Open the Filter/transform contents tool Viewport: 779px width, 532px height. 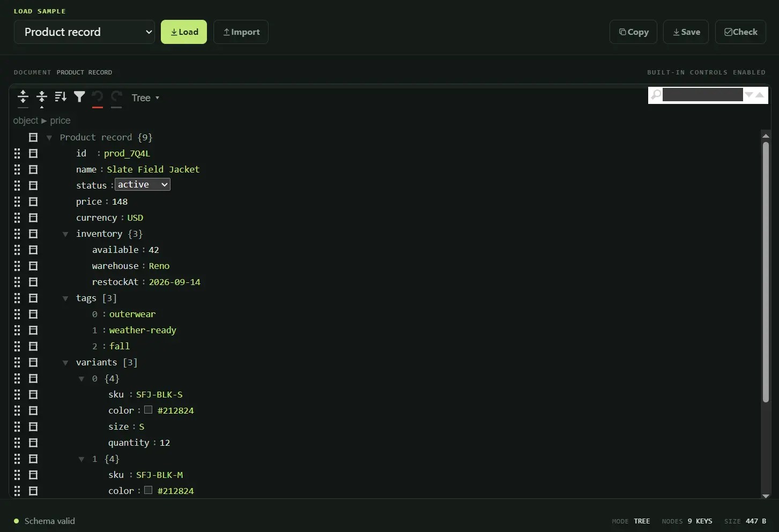79,97
